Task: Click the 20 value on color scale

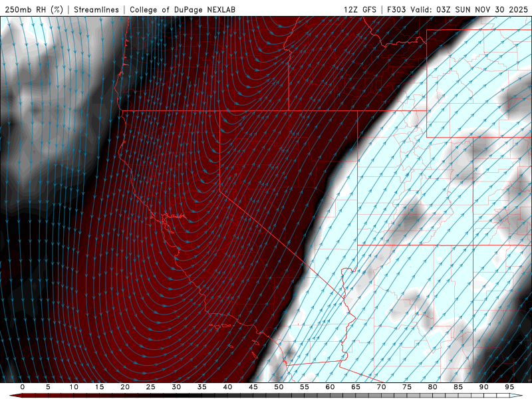Action: pos(125,387)
